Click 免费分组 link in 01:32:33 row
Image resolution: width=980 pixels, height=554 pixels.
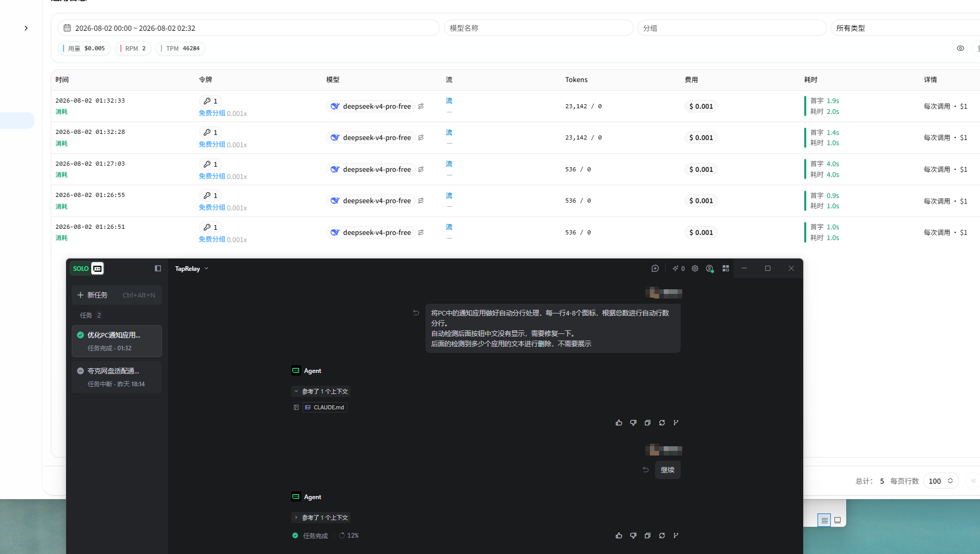point(212,113)
